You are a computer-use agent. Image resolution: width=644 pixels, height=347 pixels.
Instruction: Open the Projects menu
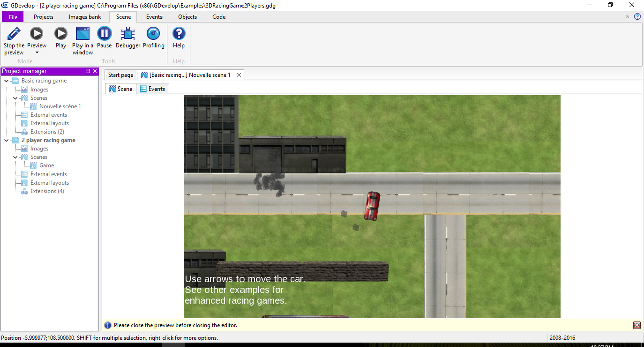coord(43,17)
